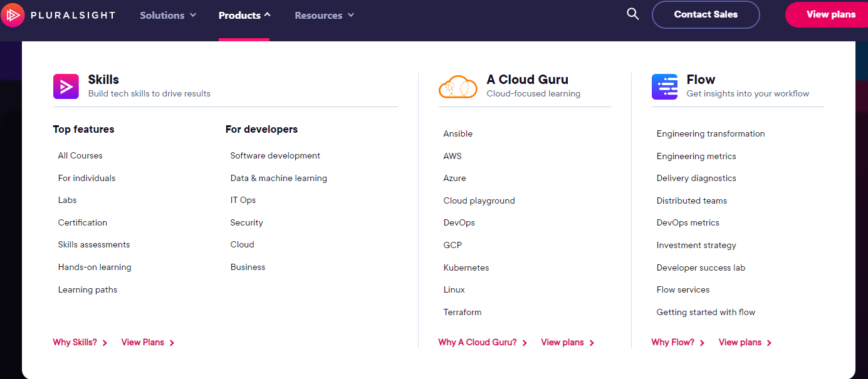Select Engineering metrics under Flow
Image resolution: width=868 pixels, height=379 pixels.
696,156
